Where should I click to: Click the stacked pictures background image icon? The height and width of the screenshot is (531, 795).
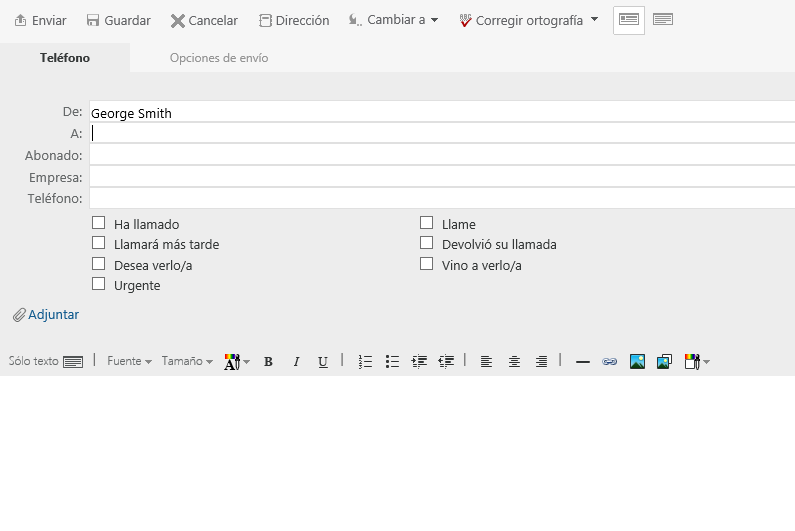[x=664, y=362]
